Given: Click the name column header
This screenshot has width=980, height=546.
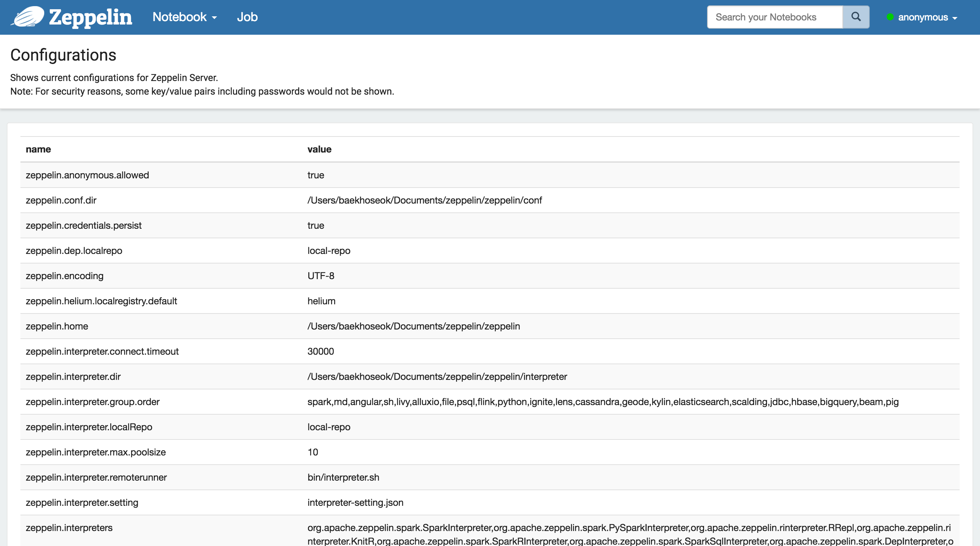Looking at the screenshot, I should pos(38,149).
